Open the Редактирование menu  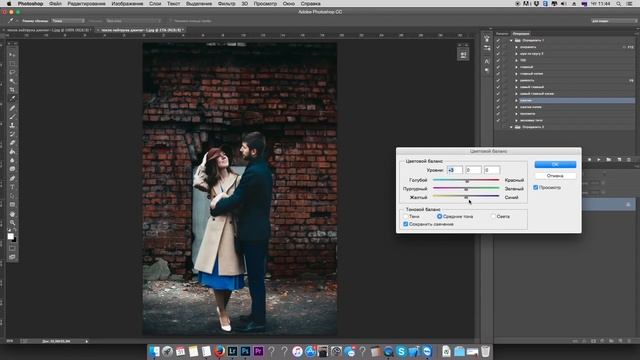[x=87, y=4]
